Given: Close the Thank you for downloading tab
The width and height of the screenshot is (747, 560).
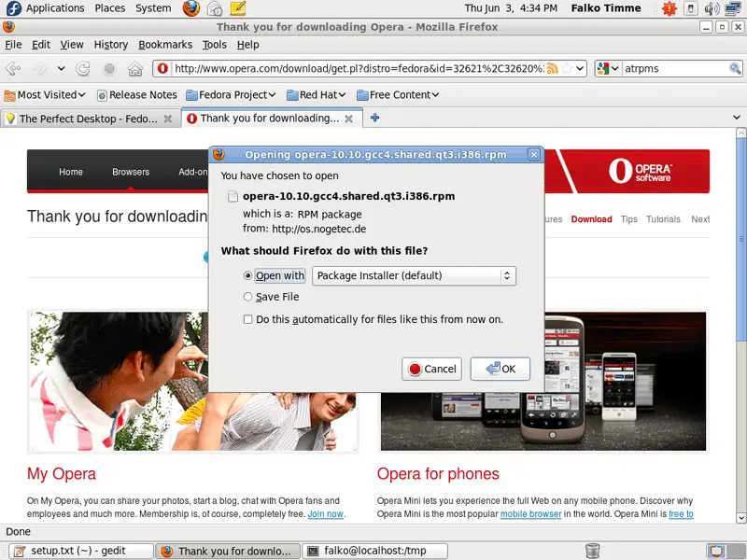Looking at the screenshot, I should 348,119.
